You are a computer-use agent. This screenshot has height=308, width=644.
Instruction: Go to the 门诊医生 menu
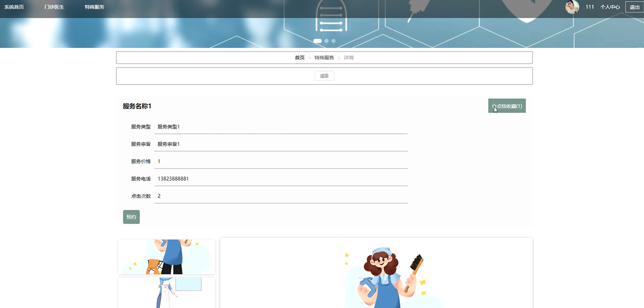coord(54,7)
